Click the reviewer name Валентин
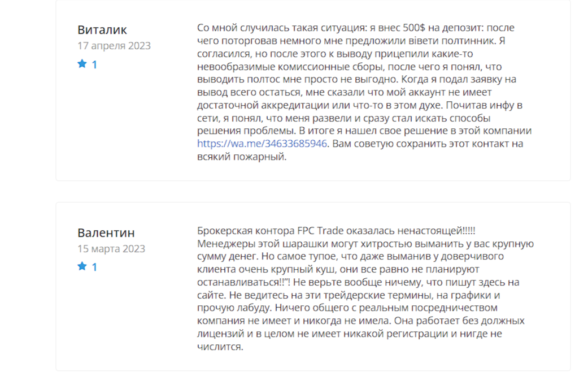The height and width of the screenshot is (384, 588). coord(106,233)
